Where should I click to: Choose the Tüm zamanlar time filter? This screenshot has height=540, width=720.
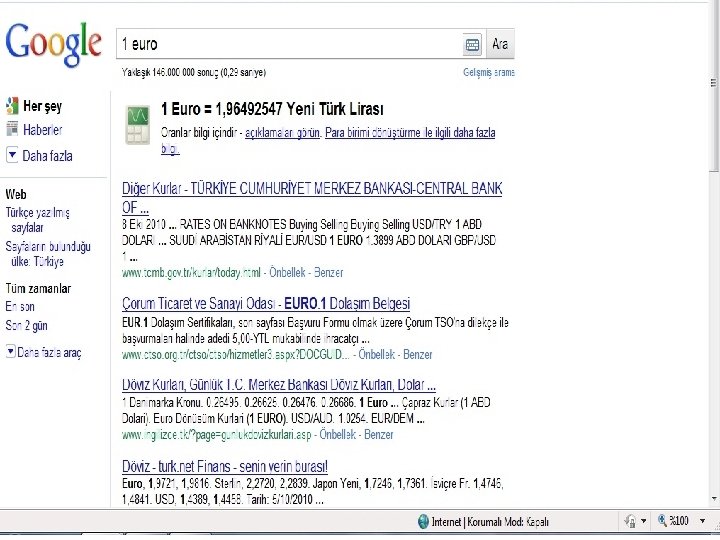[x=38, y=288]
